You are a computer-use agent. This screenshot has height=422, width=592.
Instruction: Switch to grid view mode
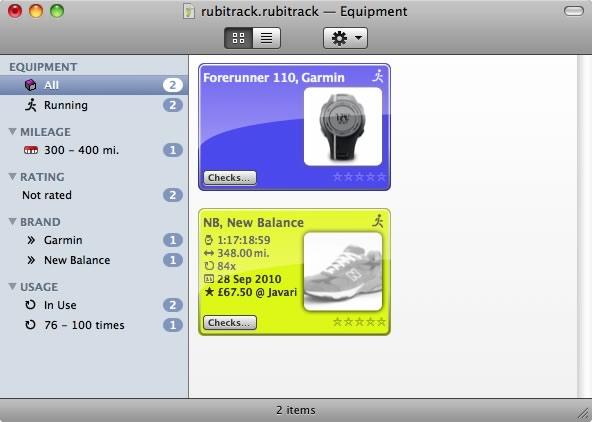238,38
